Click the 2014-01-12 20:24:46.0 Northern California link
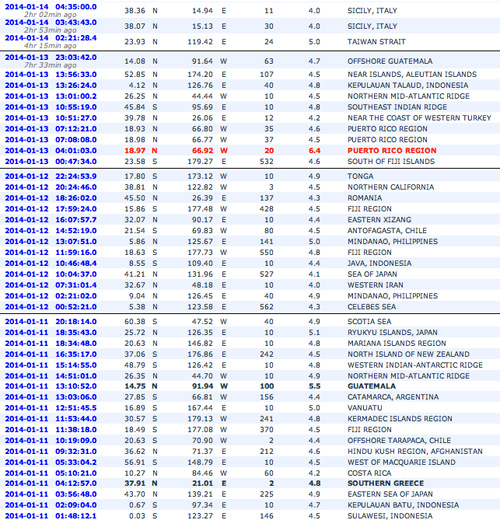Screen dimensions: 500x520 point(51,187)
